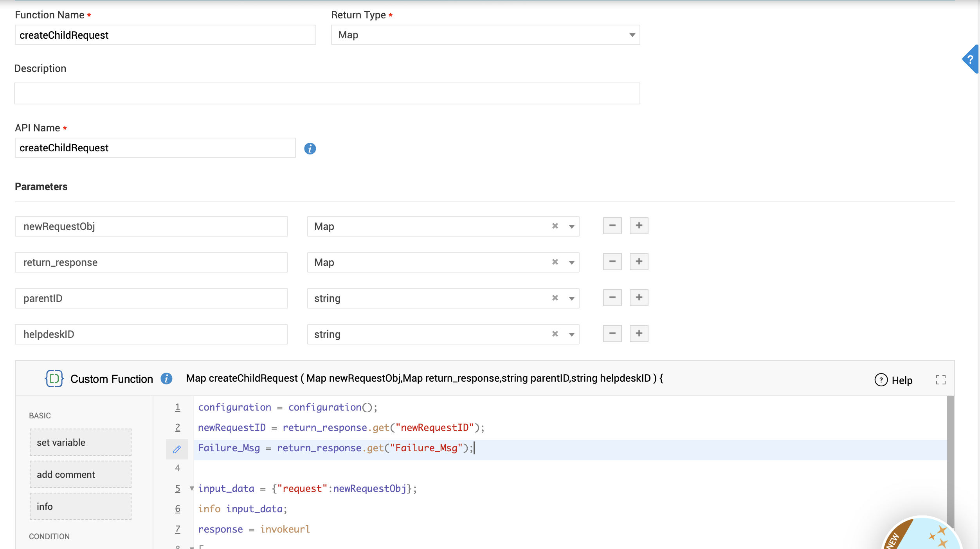Open Help for the function editor

point(894,380)
